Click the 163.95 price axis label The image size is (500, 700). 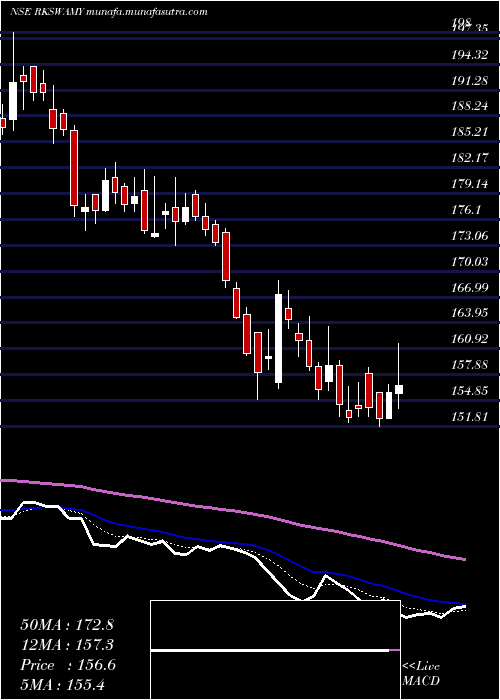[469, 312]
